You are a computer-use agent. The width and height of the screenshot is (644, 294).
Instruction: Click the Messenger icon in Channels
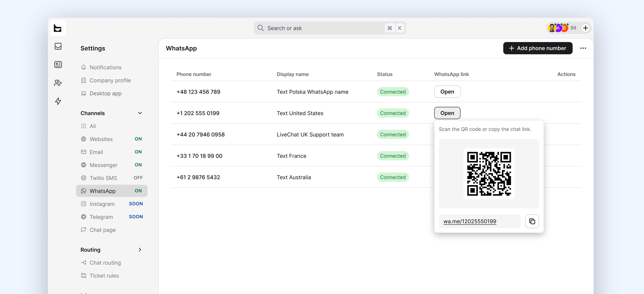pyautogui.click(x=84, y=165)
